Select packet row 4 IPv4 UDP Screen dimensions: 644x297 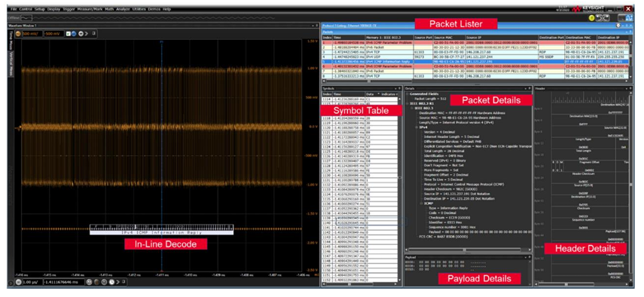[475, 57]
